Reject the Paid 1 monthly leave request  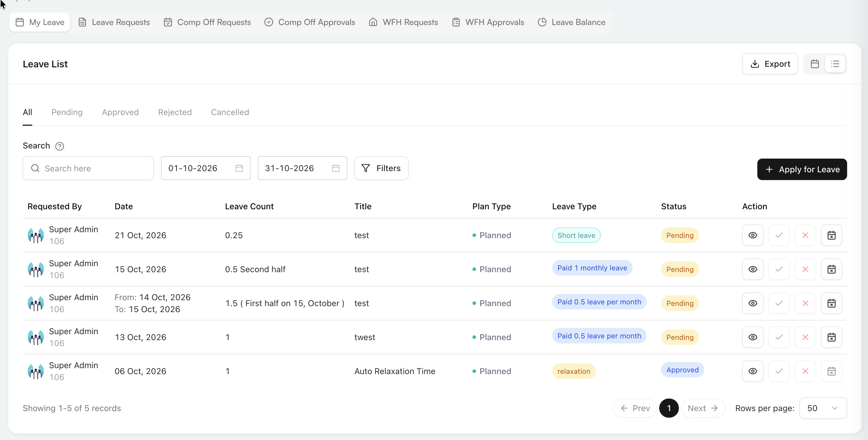pyautogui.click(x=805, y=269)
